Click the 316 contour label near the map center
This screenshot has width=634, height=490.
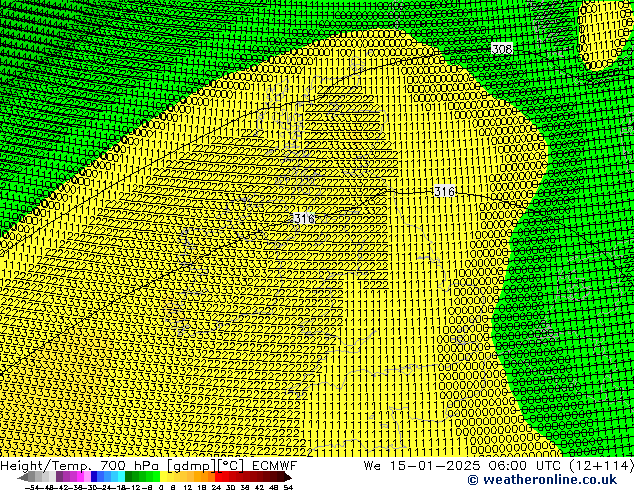pos(304,218)
